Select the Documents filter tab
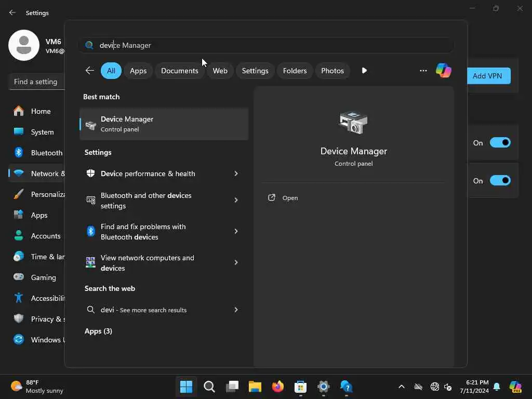Image resolution: width=532 pixels, height=399 pixels. click(179, 71)
